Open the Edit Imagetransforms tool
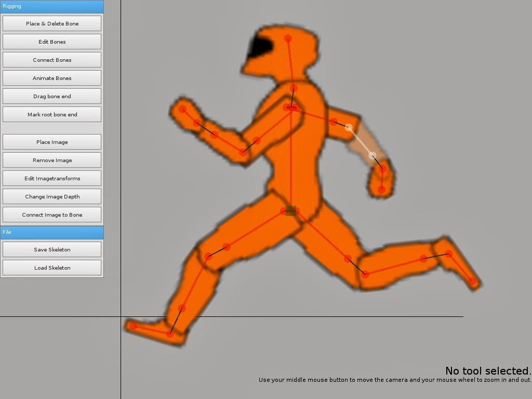Image resolution: width=532 pixels, height=399 pixels. coord(52,178)
